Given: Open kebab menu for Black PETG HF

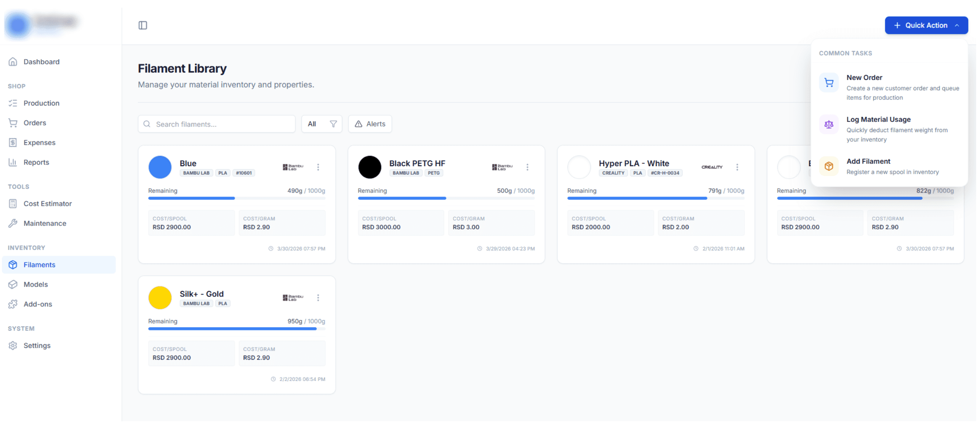Looking at the screenshot, I should coord(527,167).
